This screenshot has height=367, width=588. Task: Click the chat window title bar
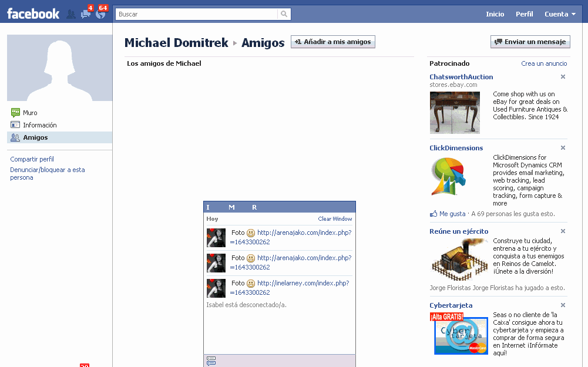click(x=280, y=207)
